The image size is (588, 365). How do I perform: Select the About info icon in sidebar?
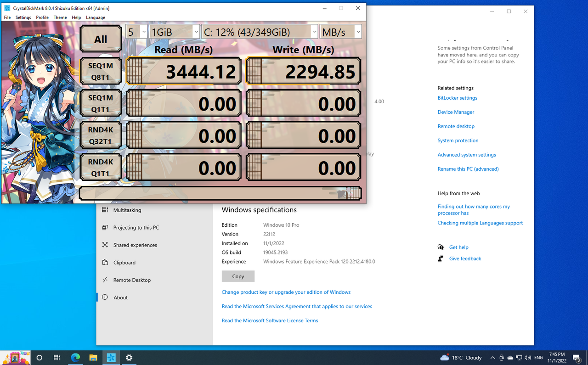(x=105, y=297)
